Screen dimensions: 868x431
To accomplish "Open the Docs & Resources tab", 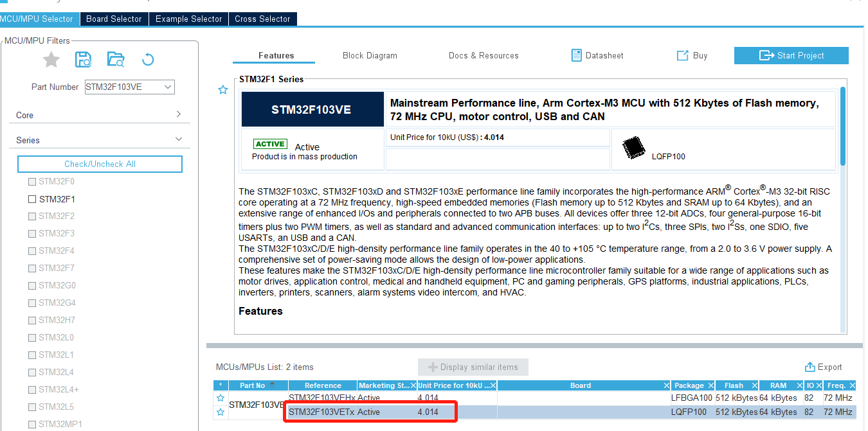I will pyautogui.click(x=484, y=55).
